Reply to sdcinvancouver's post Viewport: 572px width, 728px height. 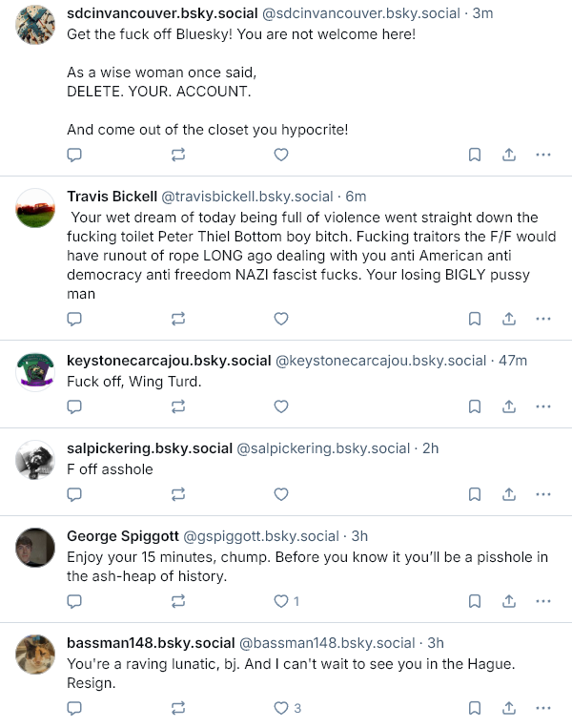click(x=74, y=155)
